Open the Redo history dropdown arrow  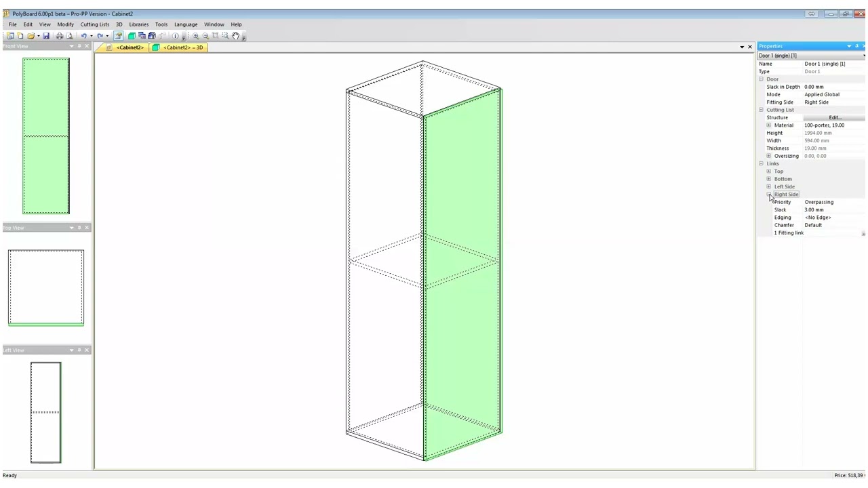click(107, 36)
